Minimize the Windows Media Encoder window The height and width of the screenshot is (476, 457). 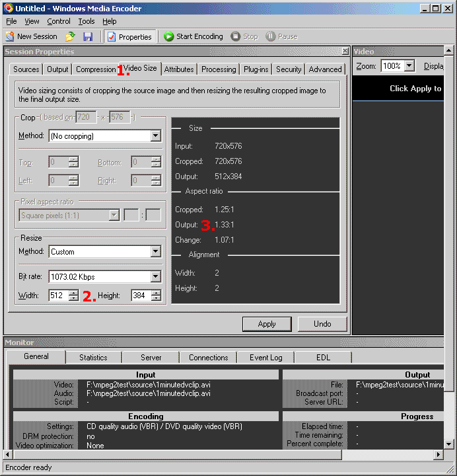tap(425, 8)
